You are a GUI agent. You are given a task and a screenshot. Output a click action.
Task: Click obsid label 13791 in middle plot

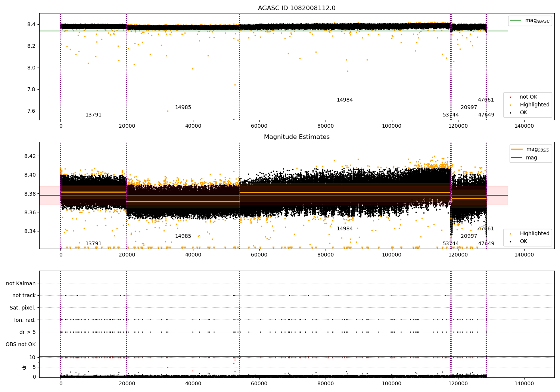93,244
